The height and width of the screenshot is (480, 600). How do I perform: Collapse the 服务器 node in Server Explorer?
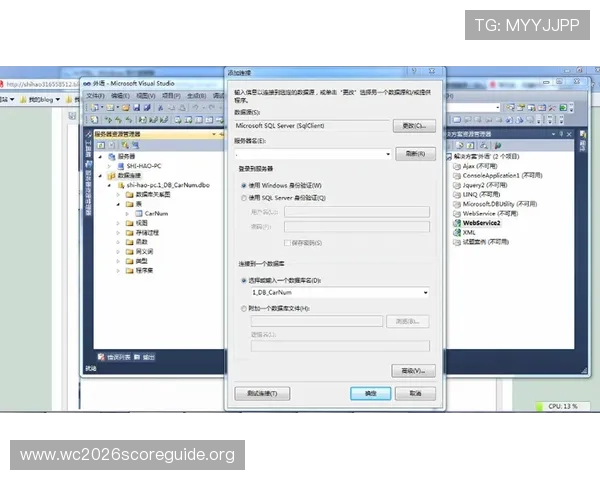point(101,157)
